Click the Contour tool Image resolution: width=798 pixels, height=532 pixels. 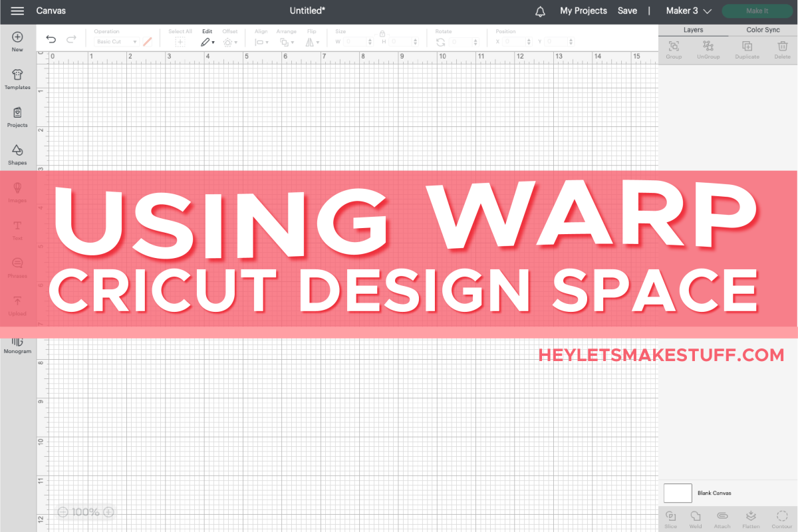[782, 519]
